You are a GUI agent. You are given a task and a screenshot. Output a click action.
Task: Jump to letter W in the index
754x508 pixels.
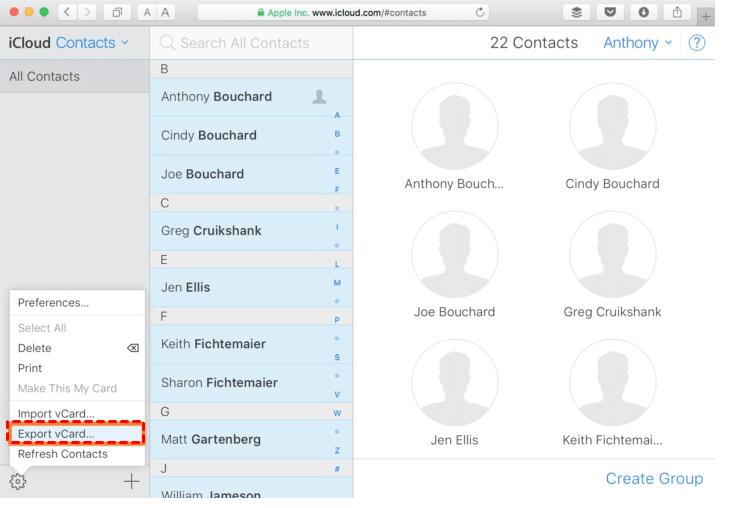pos(337,413)
